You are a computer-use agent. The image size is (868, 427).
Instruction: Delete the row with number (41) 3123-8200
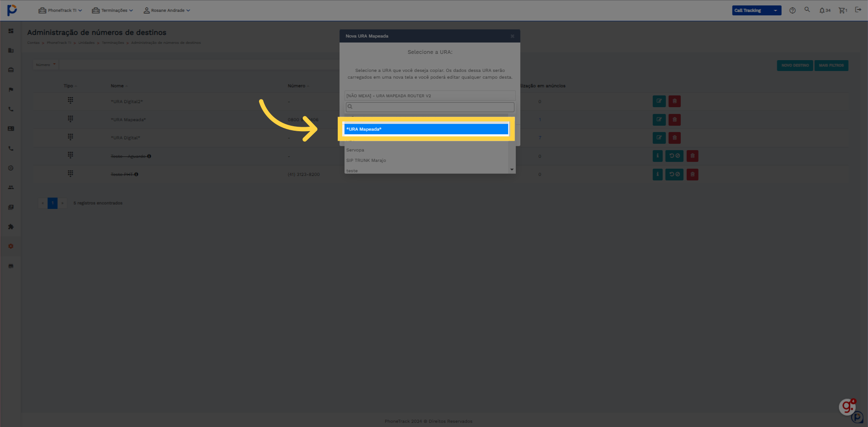[692, 175]
